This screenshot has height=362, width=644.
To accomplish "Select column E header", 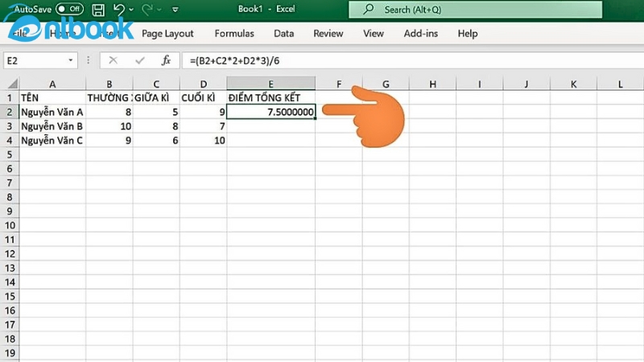I will 271,84.
